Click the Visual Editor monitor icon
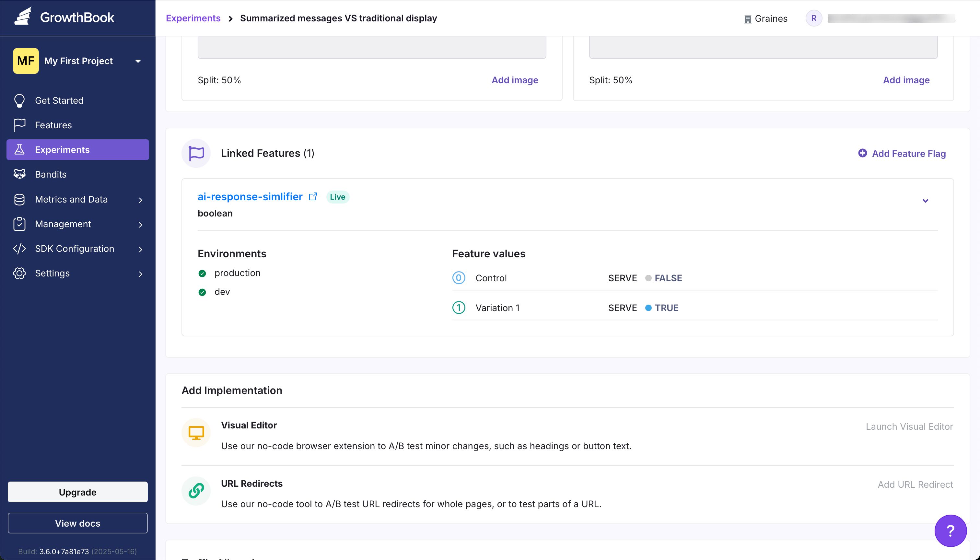980x560 pixels. 196,433
